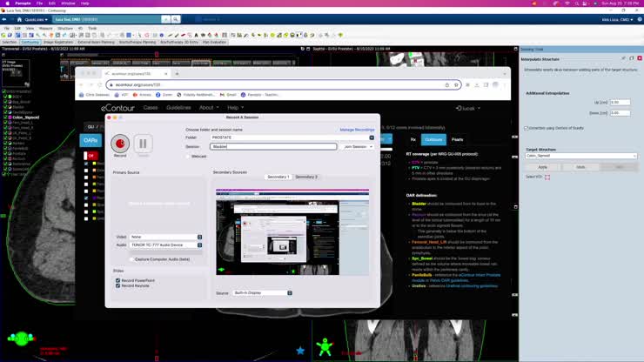Open the Gmail bookmark
Image resolution: width=644 pixels, height=362 pixels.
(228, 95)
